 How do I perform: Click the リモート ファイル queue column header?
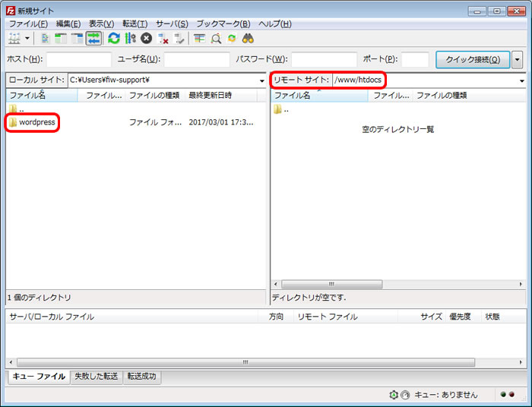(345, 317)
